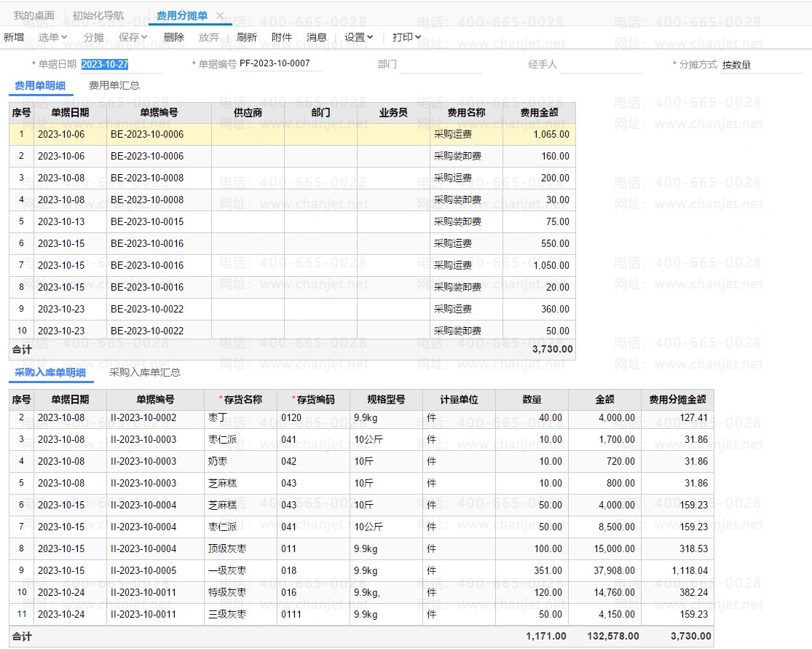This screenshot has height=649, width=812.
Task: Expand the 打印 dropdown
Action: tap(406, 37)
